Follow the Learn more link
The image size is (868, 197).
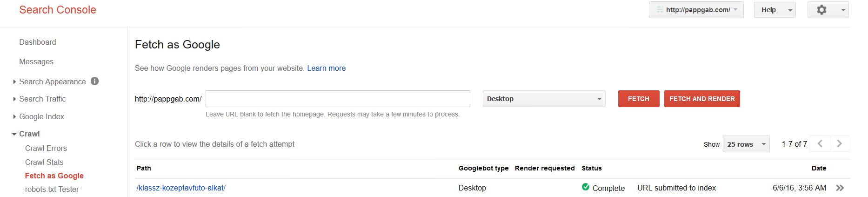click(327, 68)
